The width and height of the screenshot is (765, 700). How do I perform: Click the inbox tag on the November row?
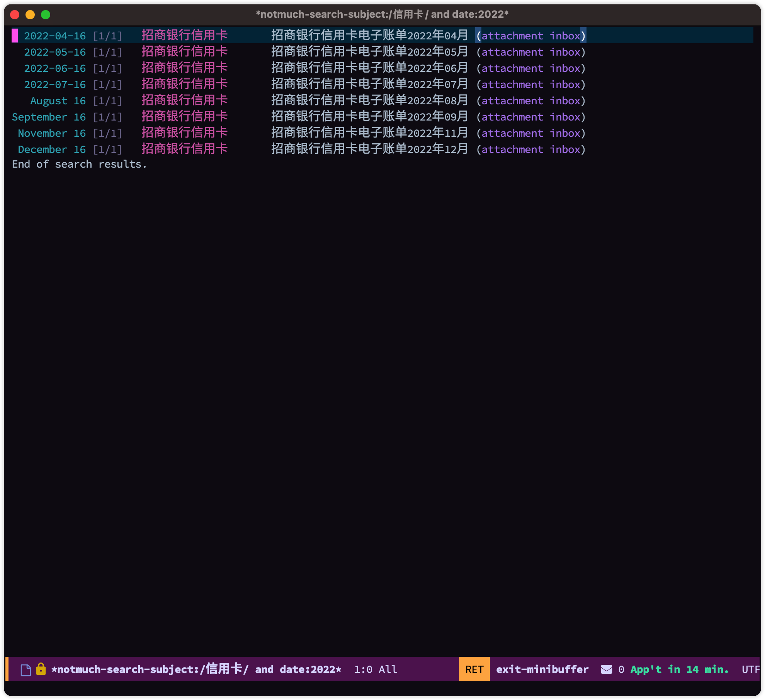click(565, 133)
